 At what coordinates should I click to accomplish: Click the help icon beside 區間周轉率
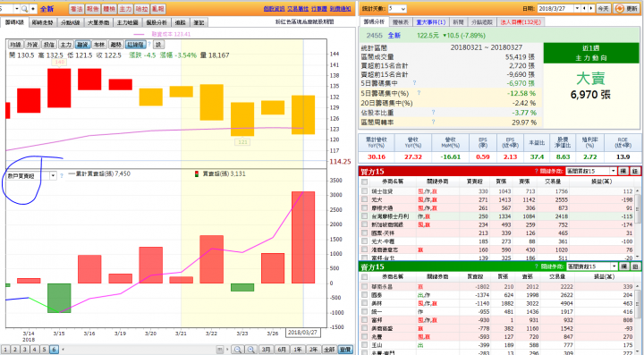pos(433,123)
